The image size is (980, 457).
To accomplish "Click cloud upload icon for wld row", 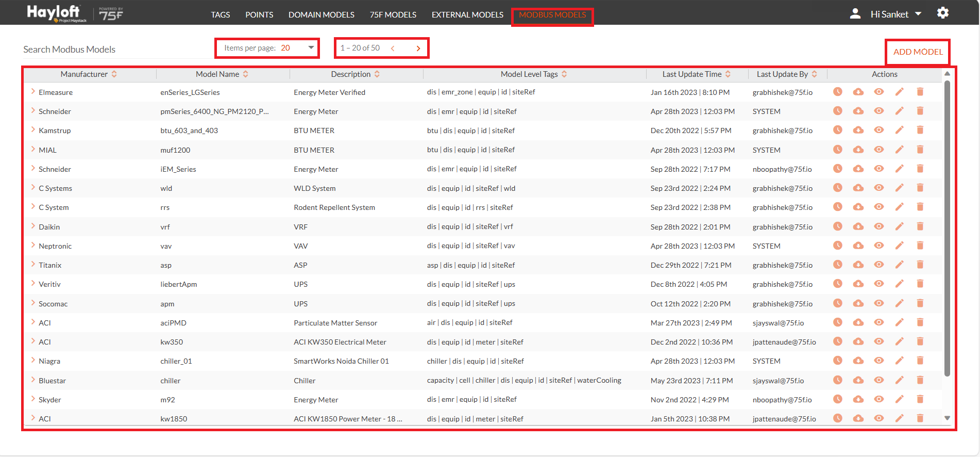I will click(x=858, y=188).
